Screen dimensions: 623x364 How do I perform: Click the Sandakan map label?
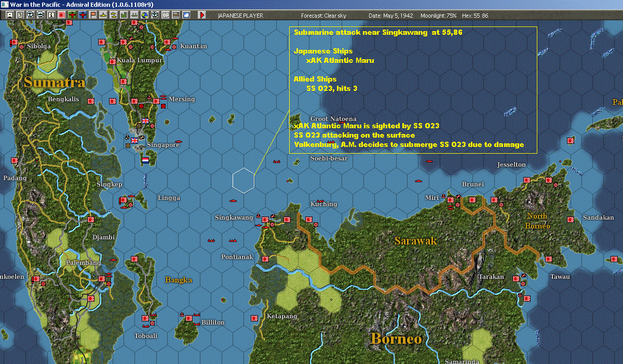coord(598,218)
